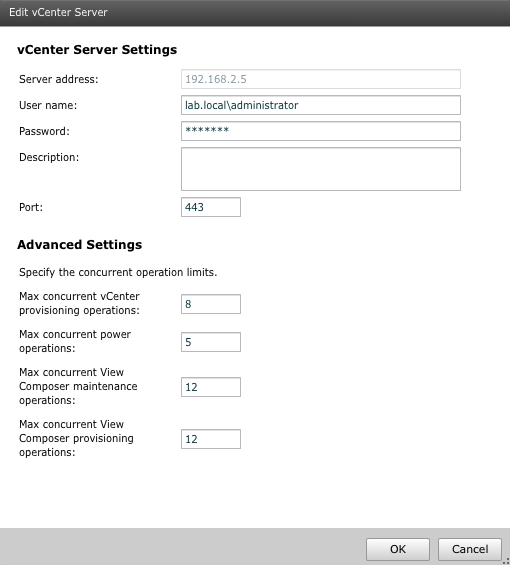Edit max concurrent vCenter provisioning operations value
510x565 pixels.
pyautogui.click(x=211, y=304)
